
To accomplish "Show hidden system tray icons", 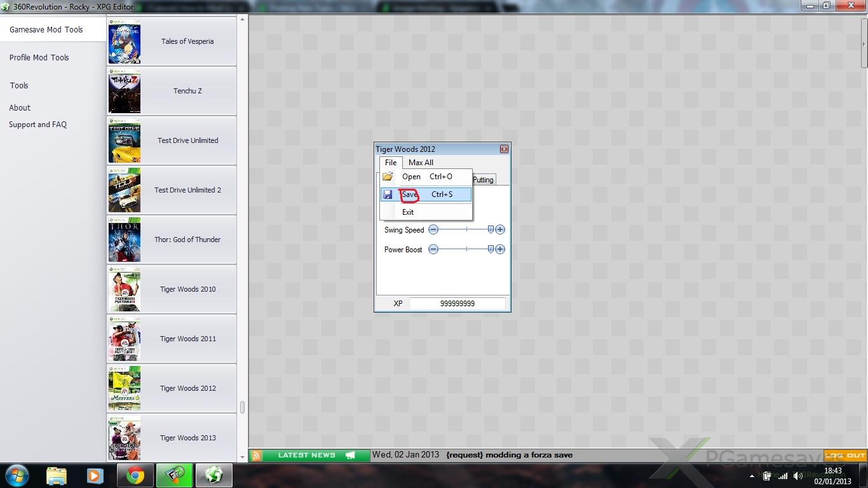I will [x=752, y=476].
